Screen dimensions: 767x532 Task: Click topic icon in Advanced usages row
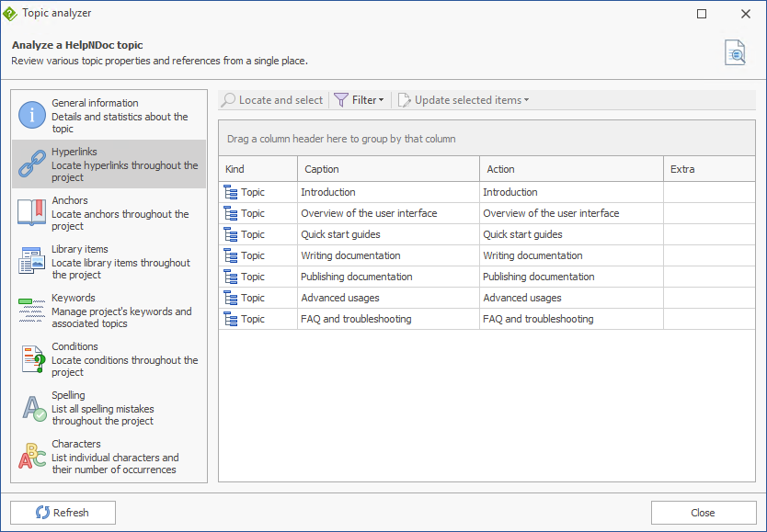pyautogui.click(x=231, y=298)
